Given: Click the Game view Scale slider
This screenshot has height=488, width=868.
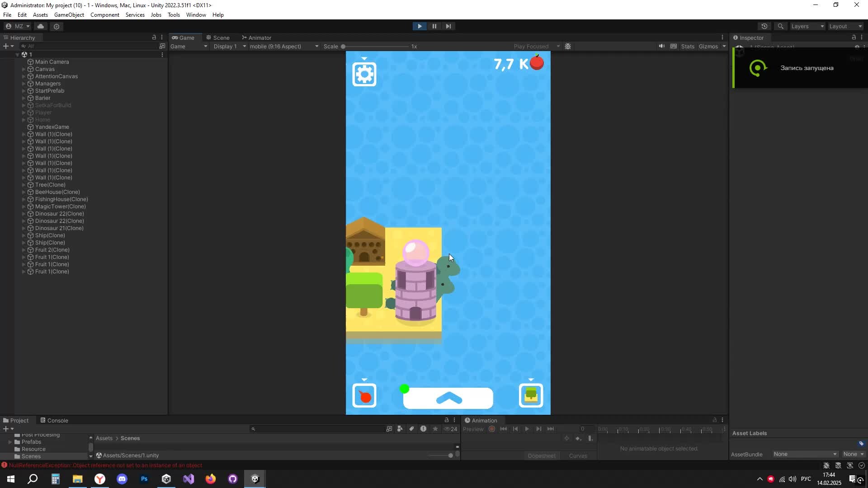Looking at the screenshot, I should (x=375, y=46).
